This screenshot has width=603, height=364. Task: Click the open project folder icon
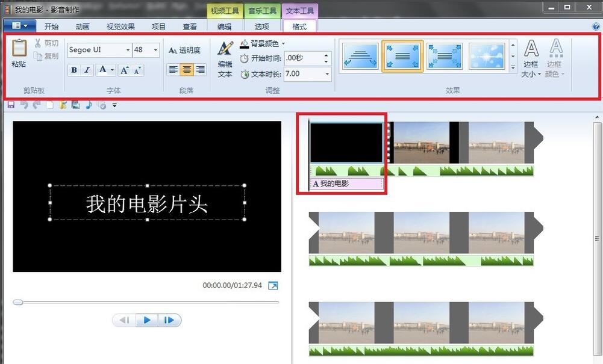click(63, 105)
